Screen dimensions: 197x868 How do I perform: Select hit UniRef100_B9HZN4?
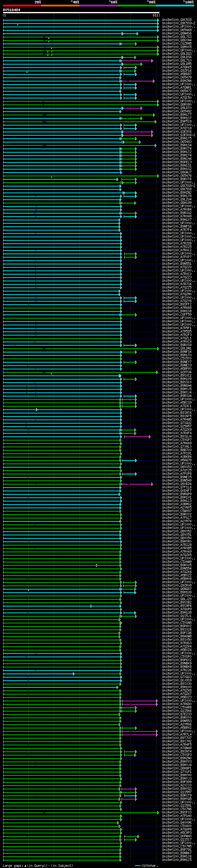(x=177, y=81)
